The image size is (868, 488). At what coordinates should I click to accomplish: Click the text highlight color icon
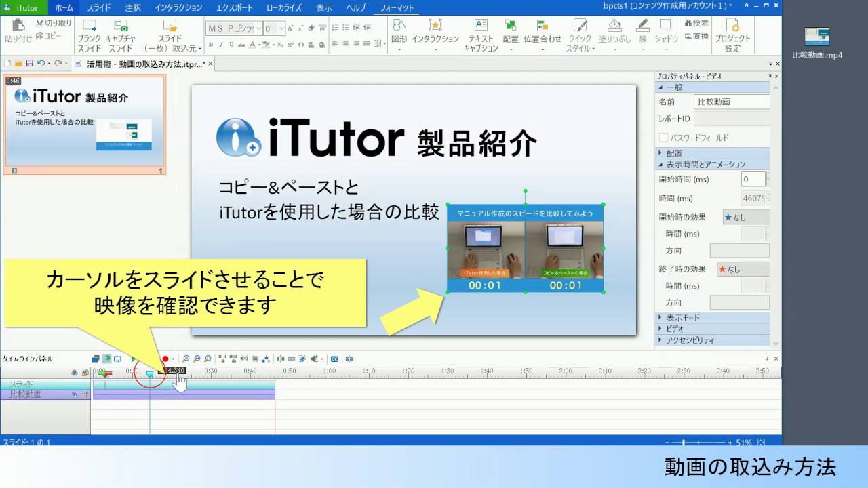click(x=267, y=45)
